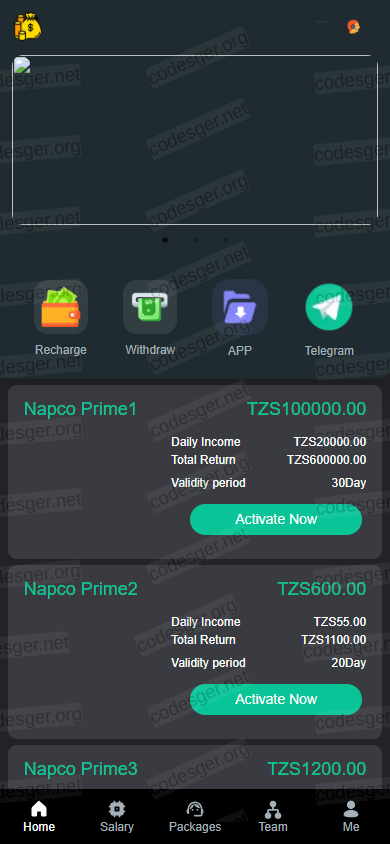The height and width of the screenshot is (844, 390).
Task: Open the Telegram paper plane icon
Action: [329, 307]
